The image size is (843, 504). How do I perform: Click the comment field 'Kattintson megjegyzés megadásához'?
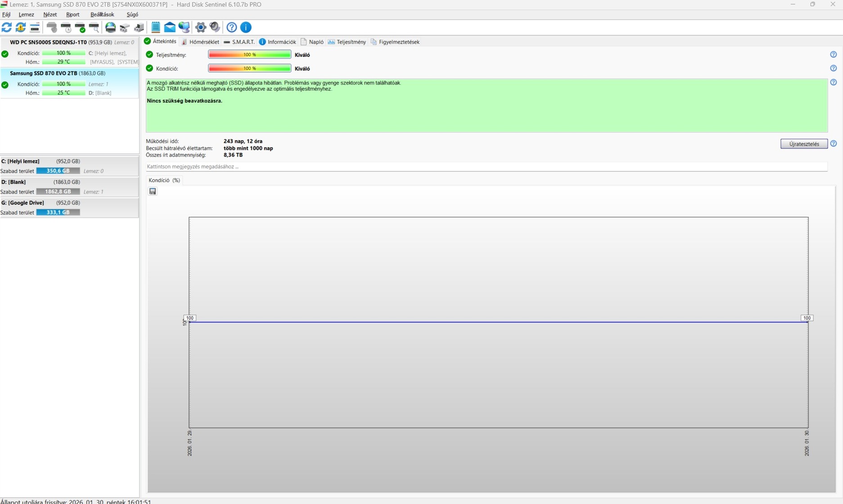pyautogui.click(x=487, y=166)
